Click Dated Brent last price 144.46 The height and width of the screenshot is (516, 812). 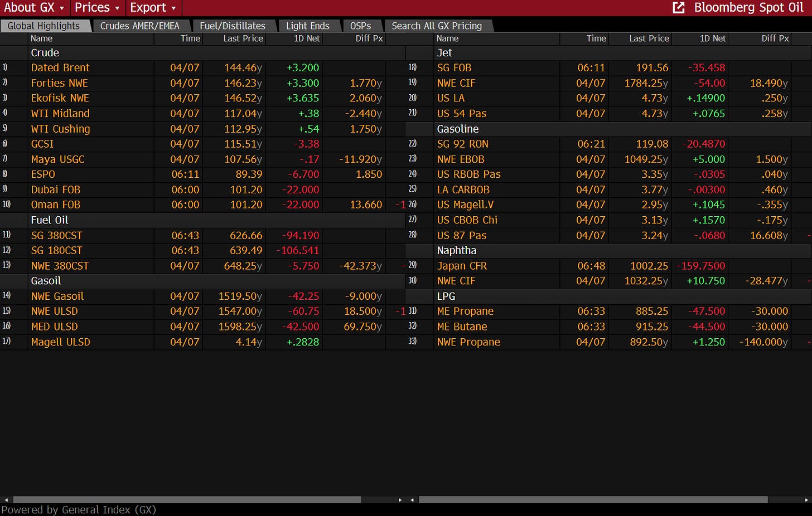(243, 67)
